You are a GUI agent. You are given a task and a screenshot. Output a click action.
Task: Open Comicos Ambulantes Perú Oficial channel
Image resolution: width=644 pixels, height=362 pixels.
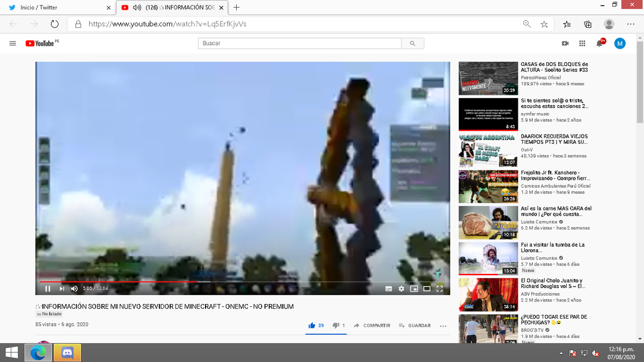pyautogui.click(x=555, y=186)
